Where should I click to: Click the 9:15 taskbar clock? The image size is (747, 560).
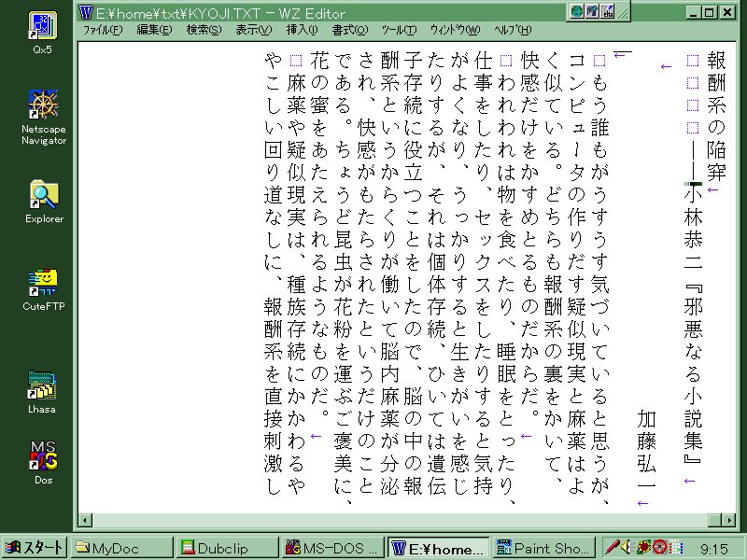(x=714, y=548)
